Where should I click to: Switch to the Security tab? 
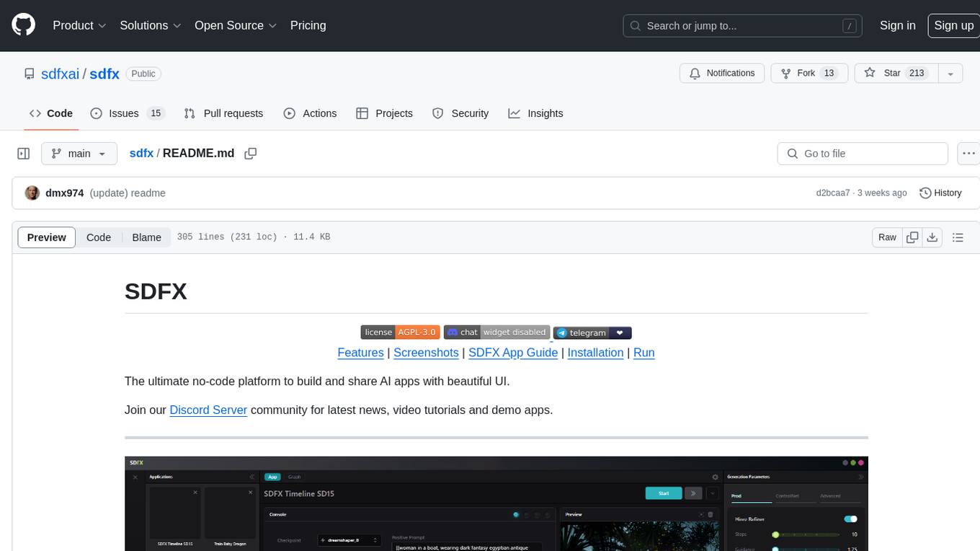click(460, 113)
